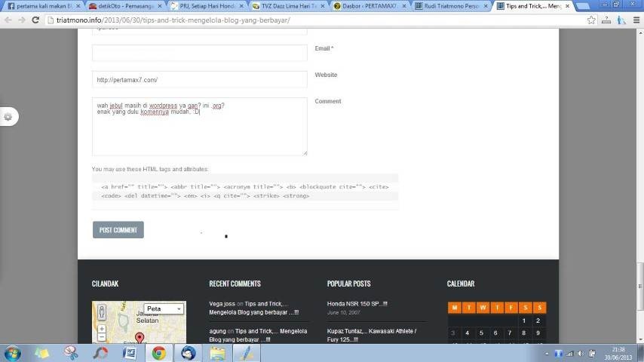Open Google Chrome from the taskbar
Viewport: 644px width, 362px height.
(x=158, y=352)
